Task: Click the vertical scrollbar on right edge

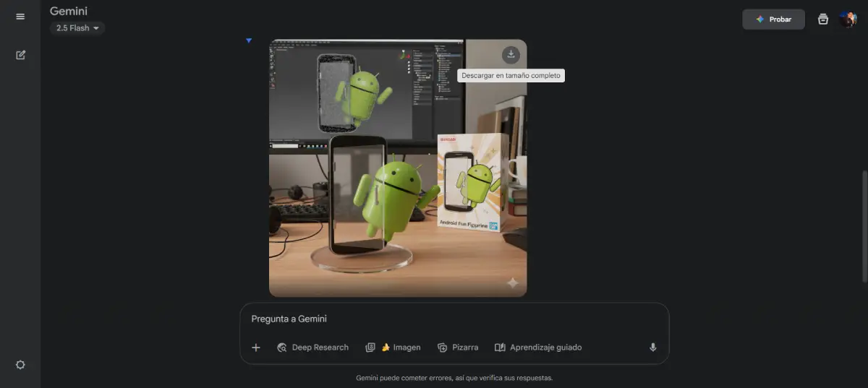Action: pos(864,225)
